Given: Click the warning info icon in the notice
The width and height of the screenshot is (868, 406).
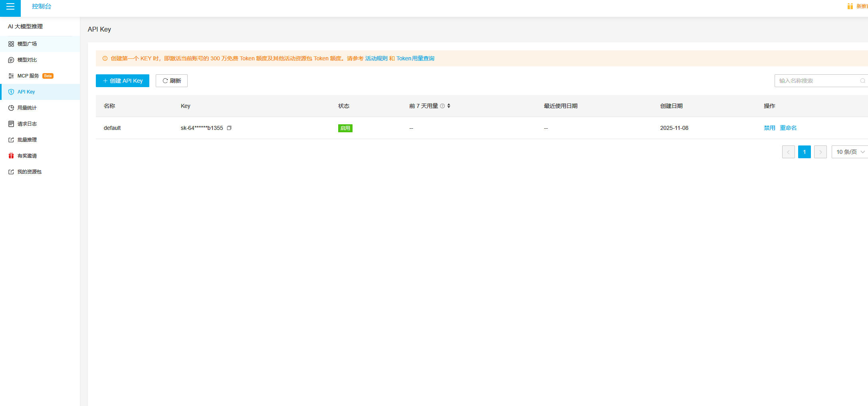Looking at the screenshot, I should click(x=105, y=58).
